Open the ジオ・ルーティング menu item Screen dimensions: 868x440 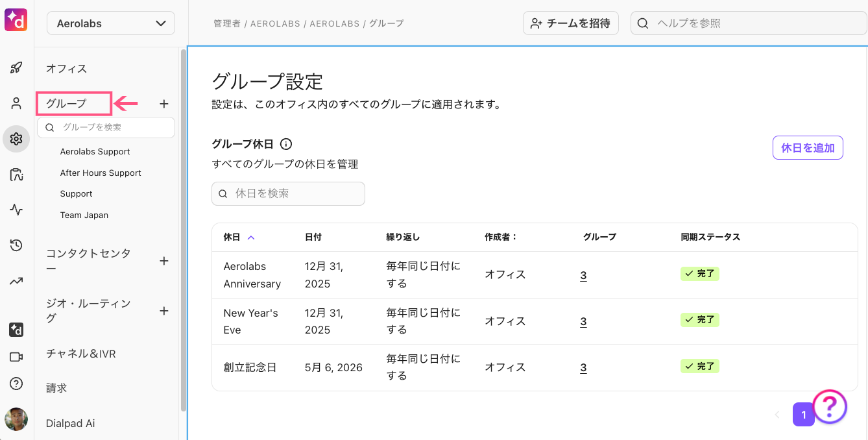tap(88, 311)
